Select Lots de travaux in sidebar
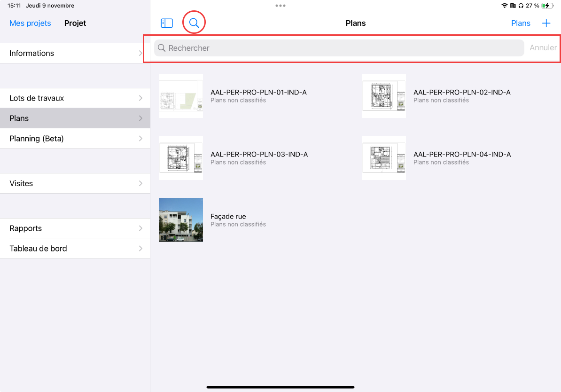561x392 pixels. point(75,98)
